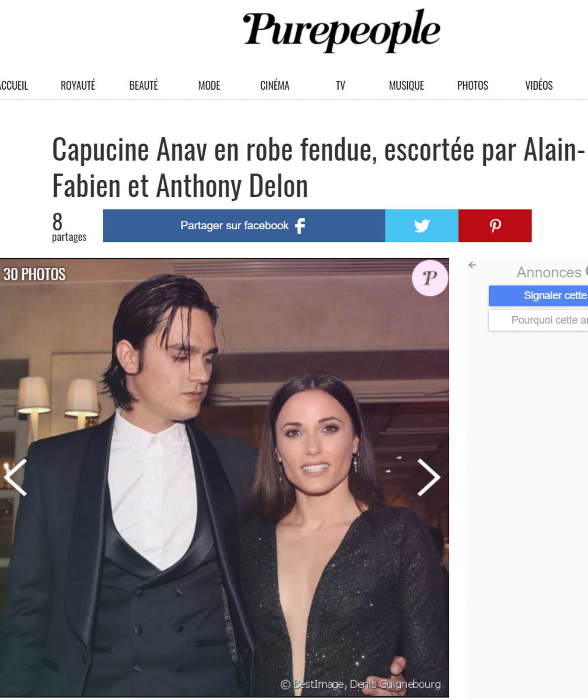Pin article using Pinterest icon

click(495, 226)
